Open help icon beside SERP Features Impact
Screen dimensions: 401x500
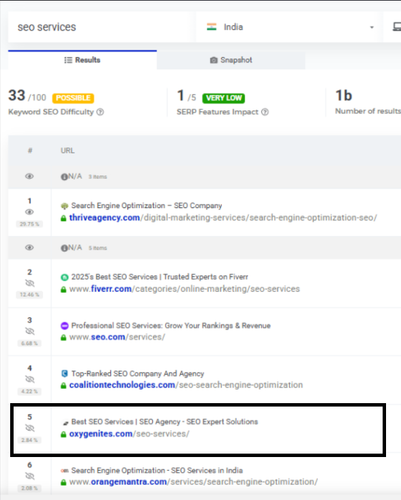click(x=265, y=112)
